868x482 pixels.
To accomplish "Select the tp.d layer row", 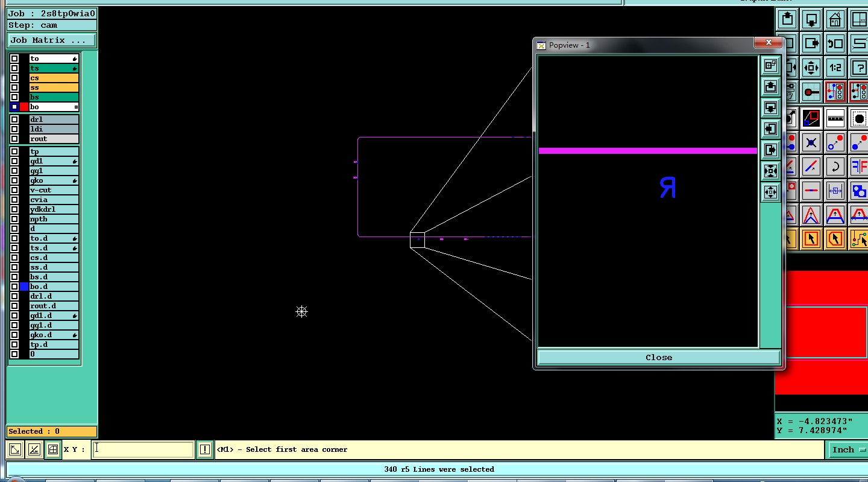I will (54, 344).
